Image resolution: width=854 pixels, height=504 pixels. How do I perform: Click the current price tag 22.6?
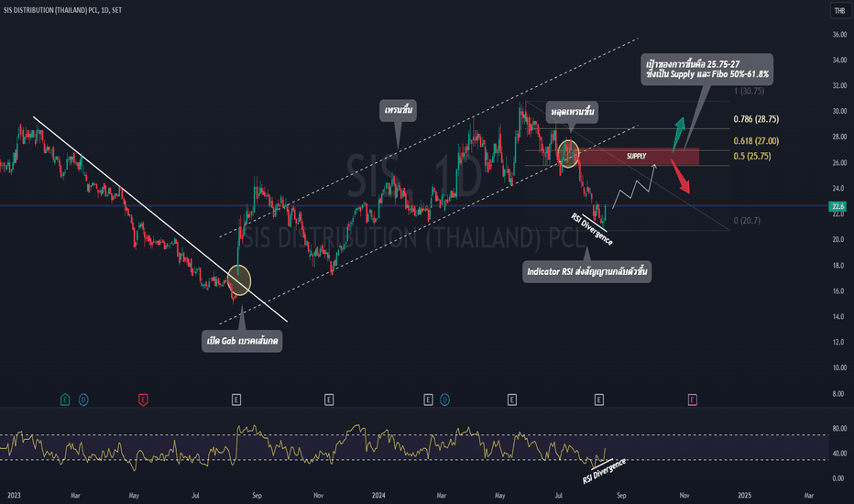[x=838, y=206]
